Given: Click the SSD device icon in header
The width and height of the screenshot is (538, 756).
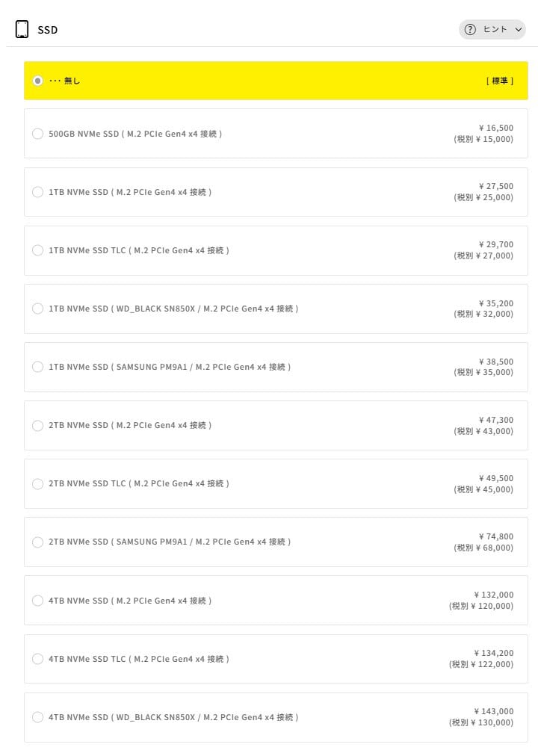Looking at the screenshot, I should pyautogui.click(x=22, y=29).
